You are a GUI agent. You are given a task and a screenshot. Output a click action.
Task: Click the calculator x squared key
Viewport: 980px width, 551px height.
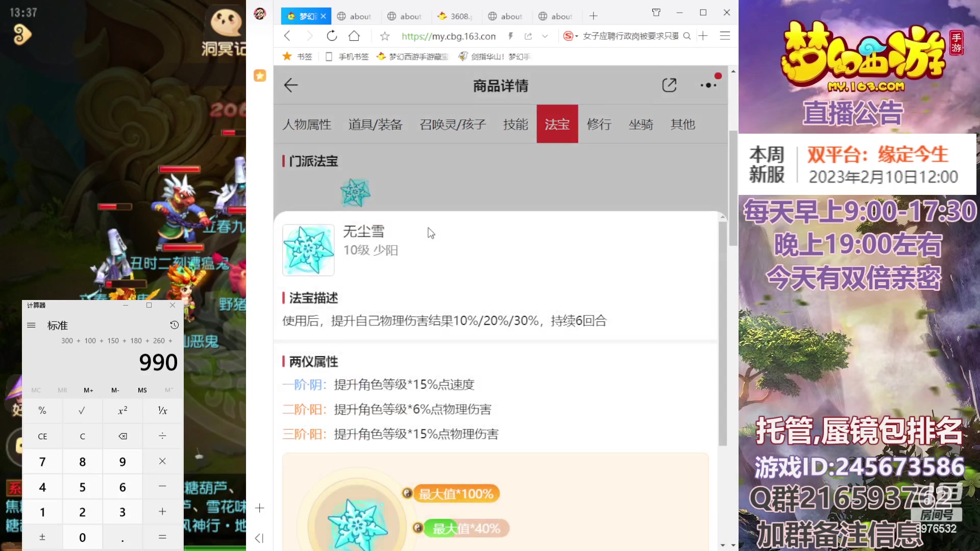point(122,411)
